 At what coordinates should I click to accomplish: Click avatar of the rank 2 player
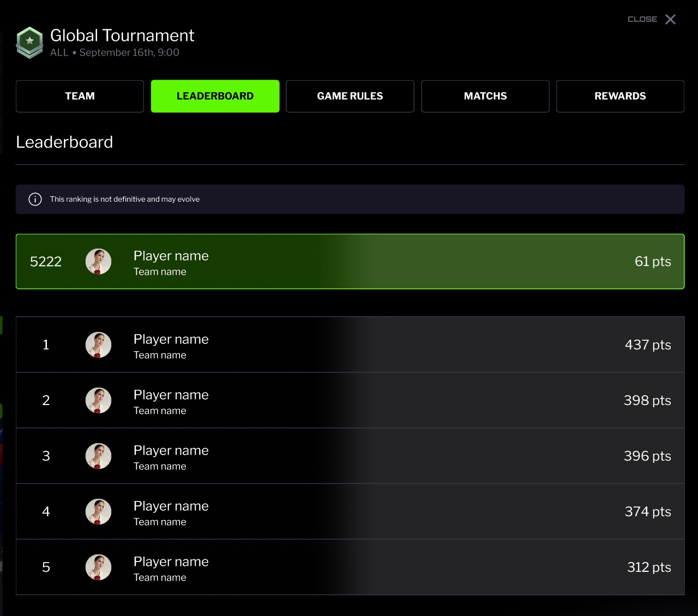coord(98,401)
